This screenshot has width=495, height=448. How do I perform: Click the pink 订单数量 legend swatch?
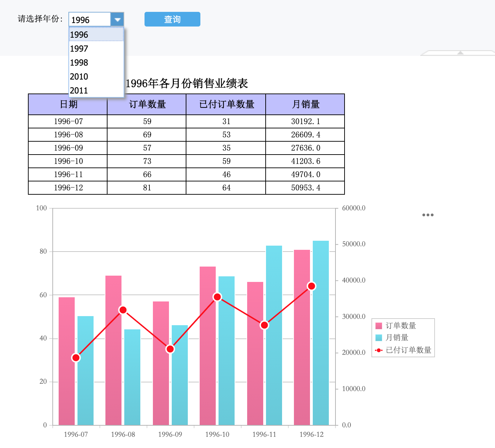379,326
